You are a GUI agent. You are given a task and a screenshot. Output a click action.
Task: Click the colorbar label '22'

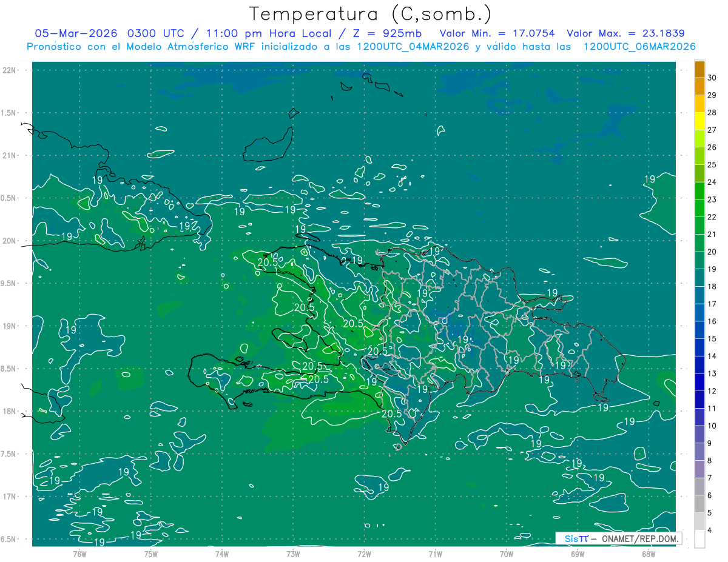[712, 217]
